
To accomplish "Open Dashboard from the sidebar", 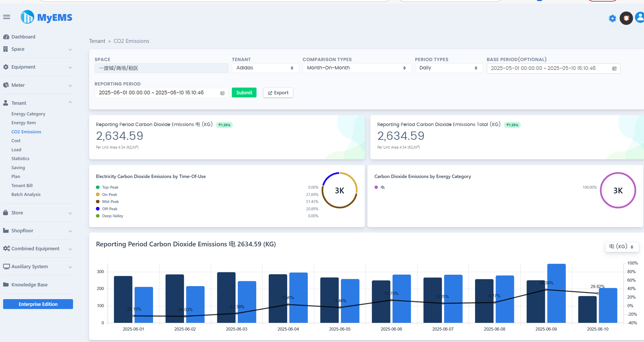I will pos(23,37).
